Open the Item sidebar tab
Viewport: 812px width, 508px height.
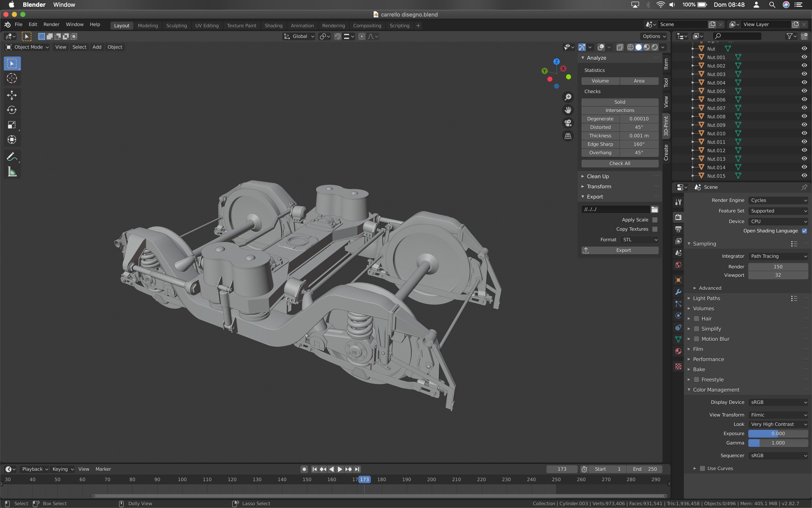click(666, 63)
